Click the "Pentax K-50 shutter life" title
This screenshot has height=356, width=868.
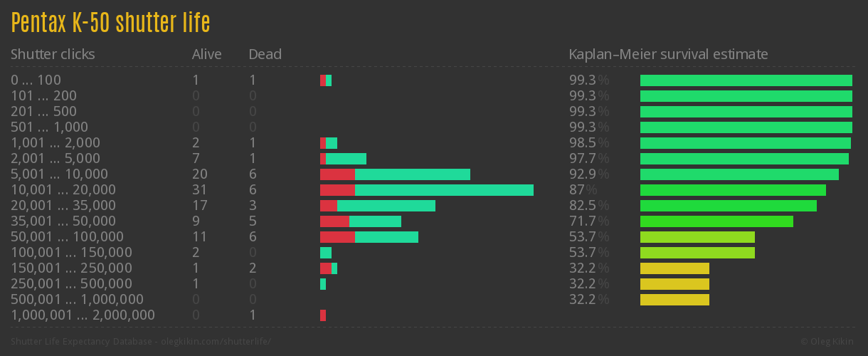click(110, 23)
